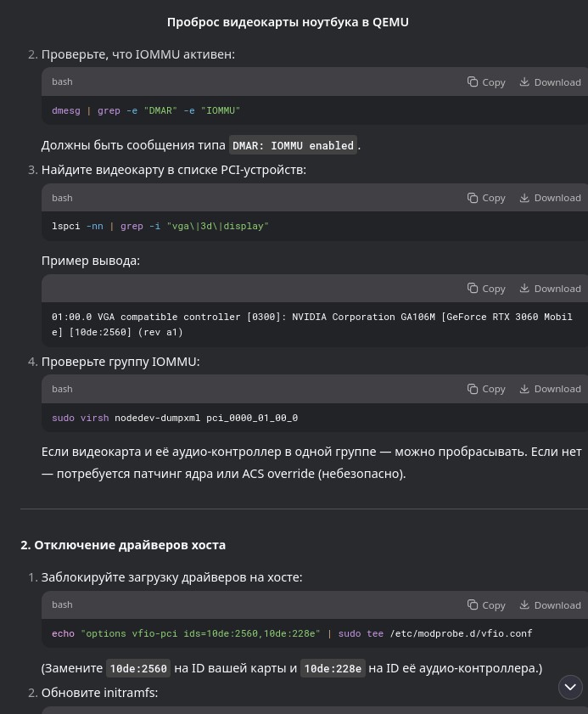The height and width of the screenshot is (714, 588).
Task: Click the chat title about QEMU passthrough
Action: pyautogui.click(x=288, y=22)
